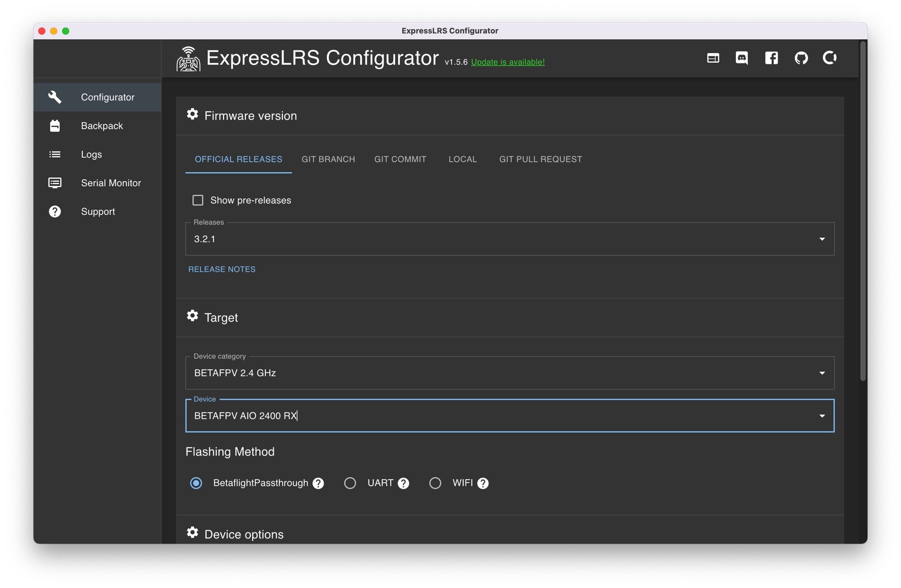Enable Show pre-releases checkbox
The image size is (901, 588).
pyautogui.click(x=198, y=200)
